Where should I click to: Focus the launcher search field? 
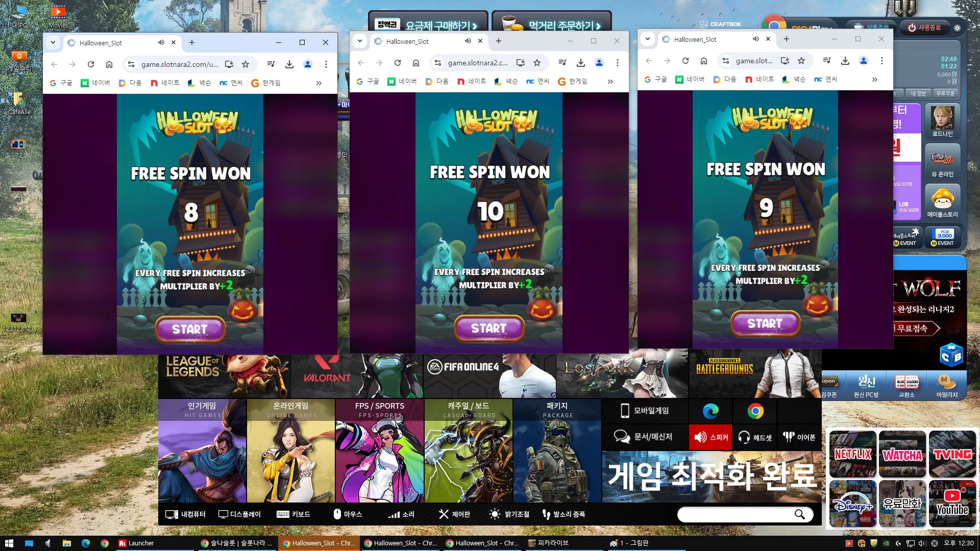(745, 514)
